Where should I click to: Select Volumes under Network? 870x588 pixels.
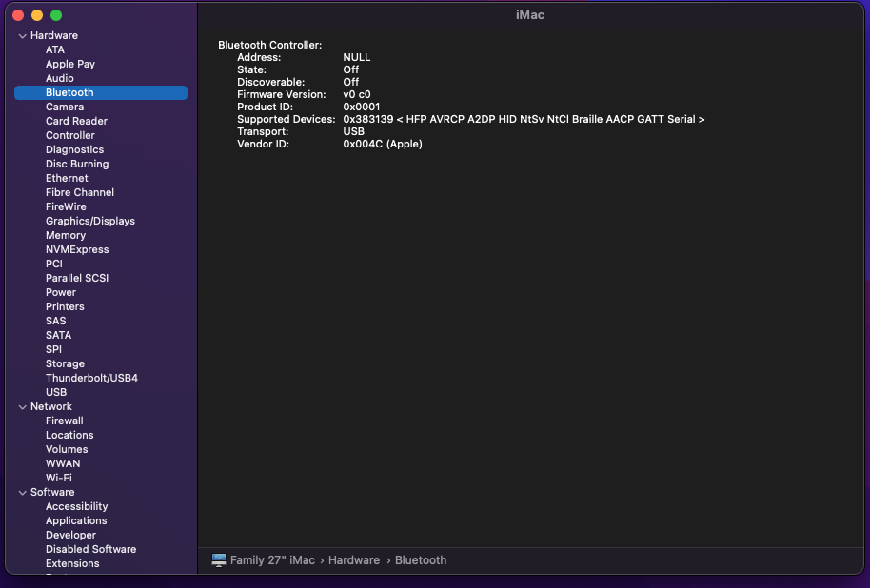(67, 449)
